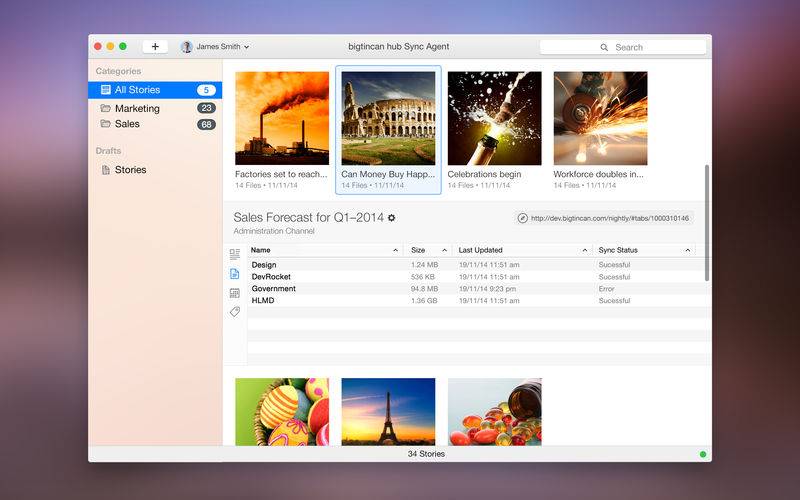Image resolution: width=800 pixels, height=500 pixels.
Task: Open Stories under Drafts
Action: coord(155,170)
